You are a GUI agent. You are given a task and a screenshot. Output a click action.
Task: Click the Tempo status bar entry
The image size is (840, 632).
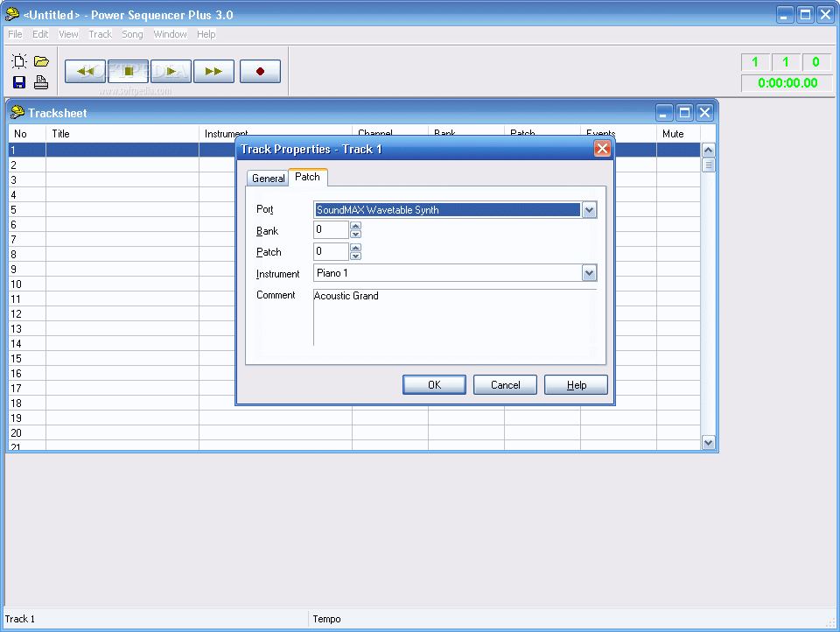tap(326, 619)
